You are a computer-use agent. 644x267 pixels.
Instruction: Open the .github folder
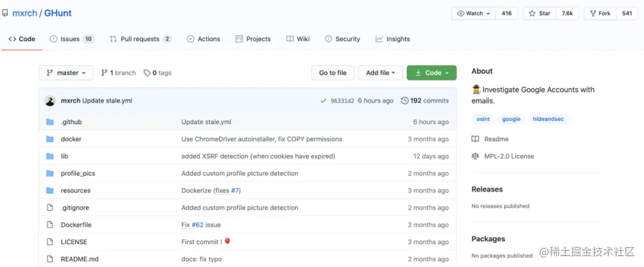pyautogui.click(x=71, y=122)
